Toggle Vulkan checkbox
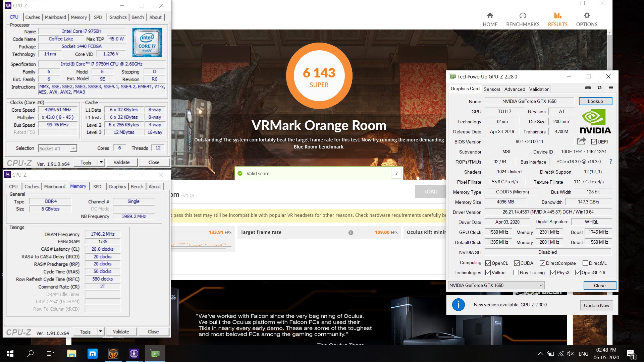This screenshot has height=362, width=644. tap(488, 273)
